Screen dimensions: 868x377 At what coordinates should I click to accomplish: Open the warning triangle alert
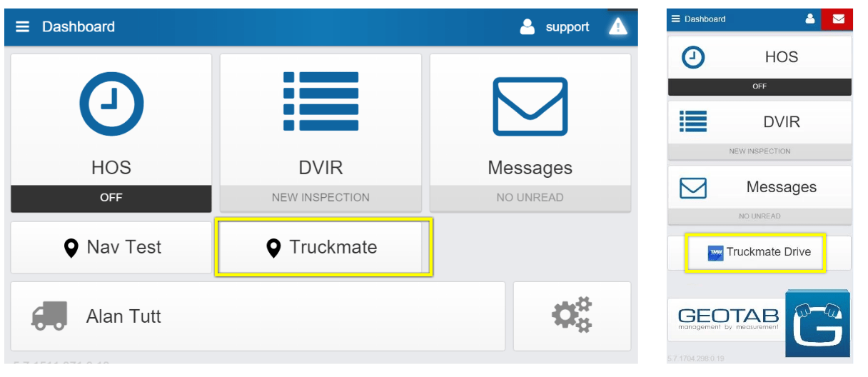pos(617,27)
